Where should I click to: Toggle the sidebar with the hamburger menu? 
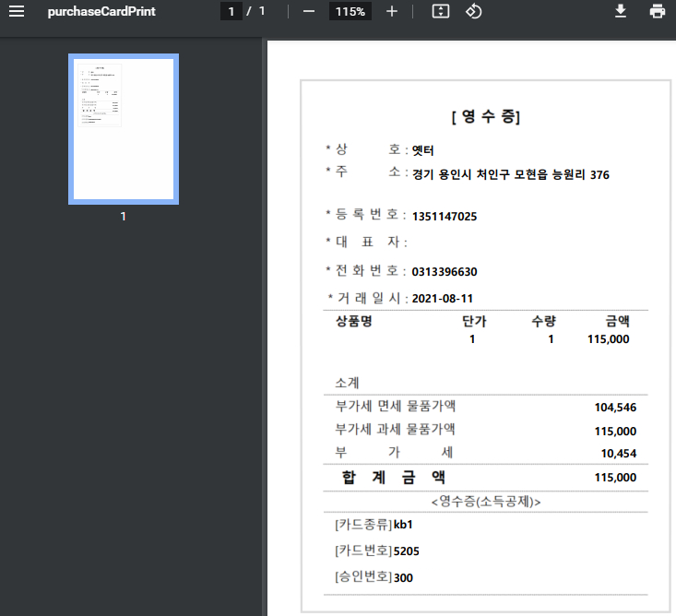tap(17, 12)
